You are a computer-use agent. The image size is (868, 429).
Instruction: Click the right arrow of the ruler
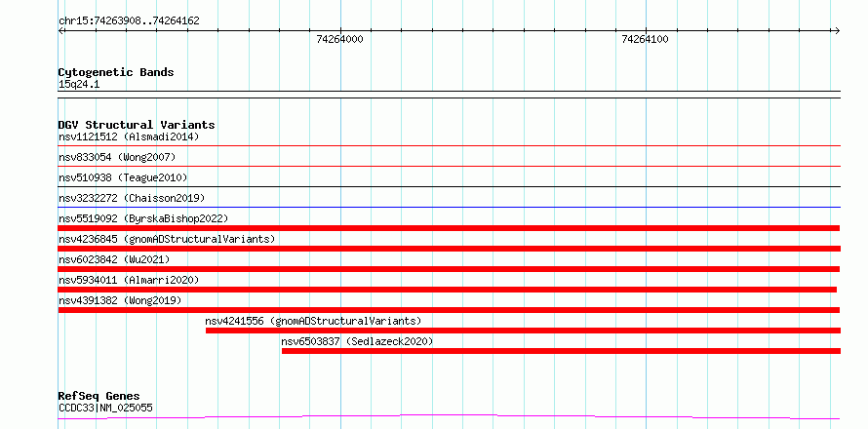[x=837, y=31]
